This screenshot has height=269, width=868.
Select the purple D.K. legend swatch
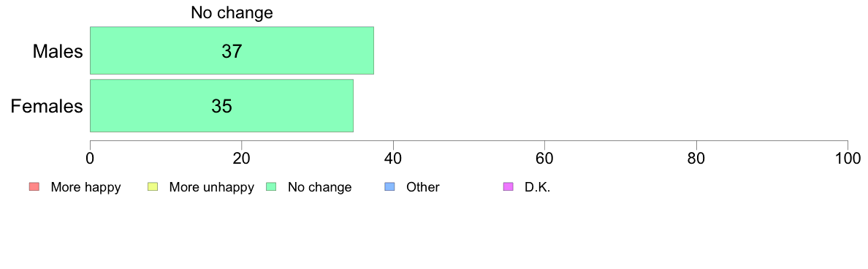pos(508,187)
